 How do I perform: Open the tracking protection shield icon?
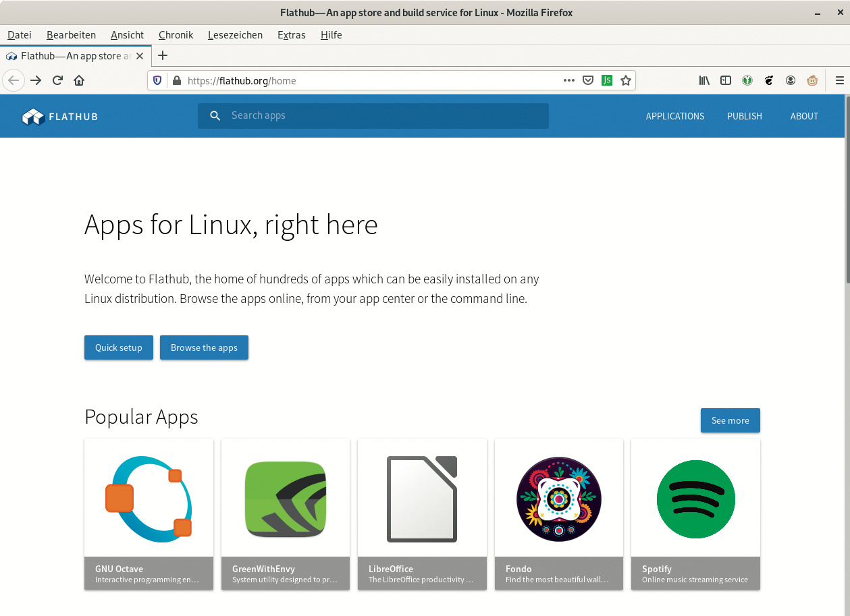tap(157, 80)
